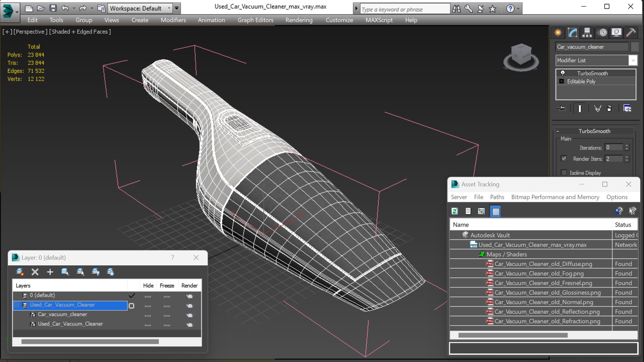
Task: Sort by the Name column header
Action: point(531,225)
